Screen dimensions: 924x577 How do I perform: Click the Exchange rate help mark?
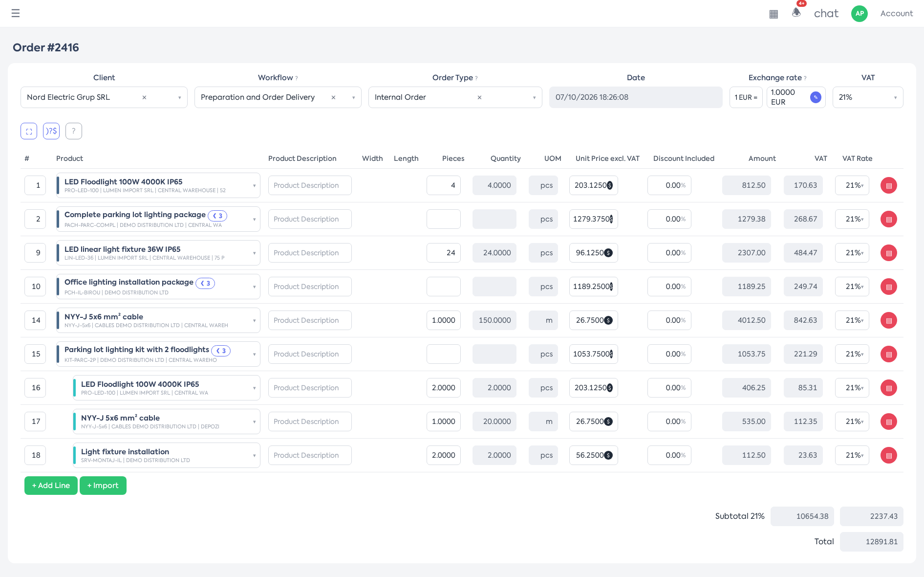pyautogui.click(x=805, y=78)
